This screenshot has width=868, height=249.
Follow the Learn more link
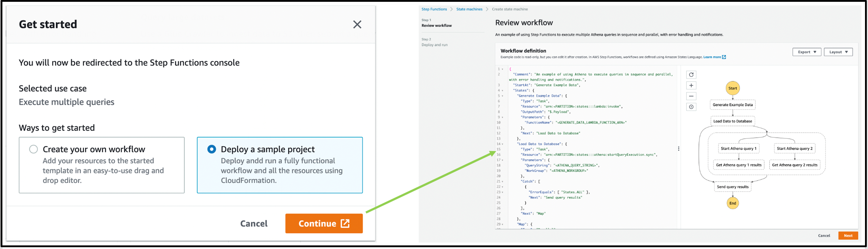pos(714,57)
